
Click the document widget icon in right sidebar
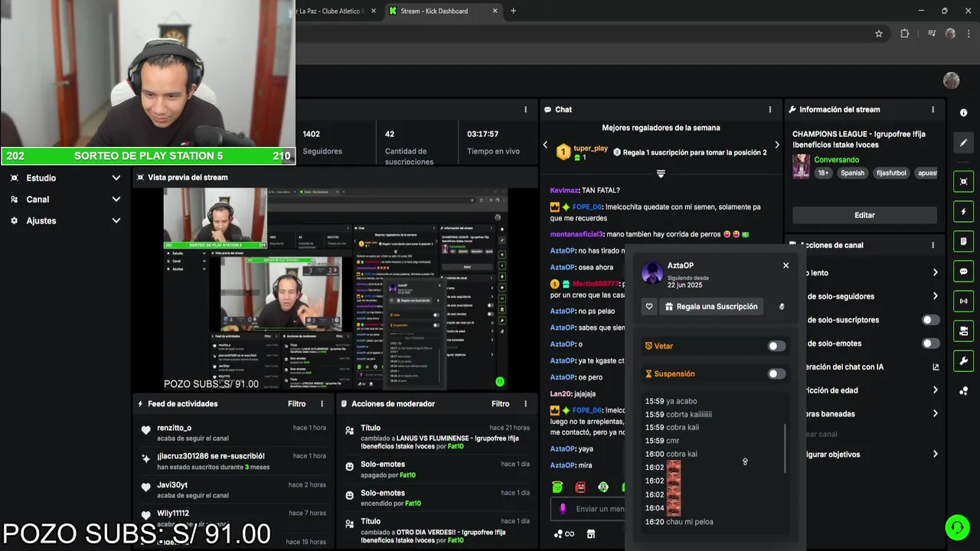(963, 241)
